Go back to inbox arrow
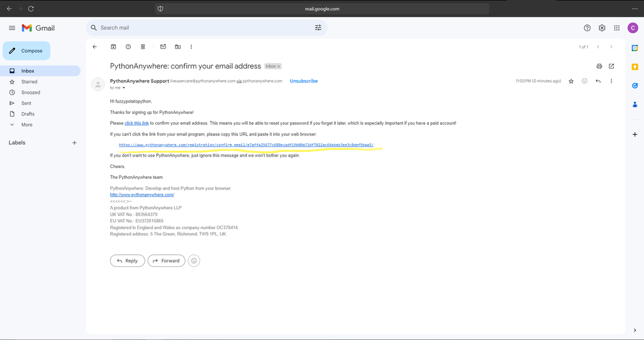Screen dimensions: 644x340 [95, 47]
